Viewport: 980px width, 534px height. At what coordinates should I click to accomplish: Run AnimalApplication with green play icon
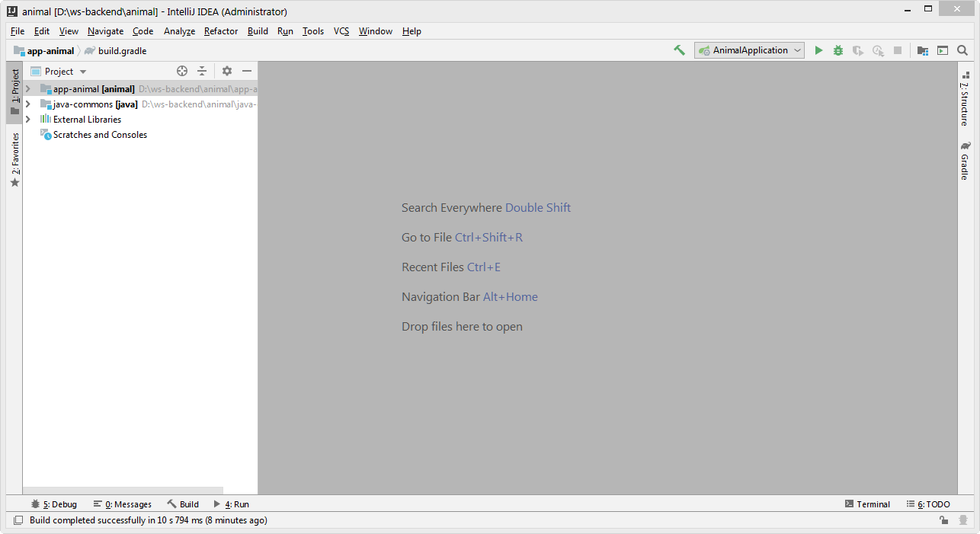(818, 50)
